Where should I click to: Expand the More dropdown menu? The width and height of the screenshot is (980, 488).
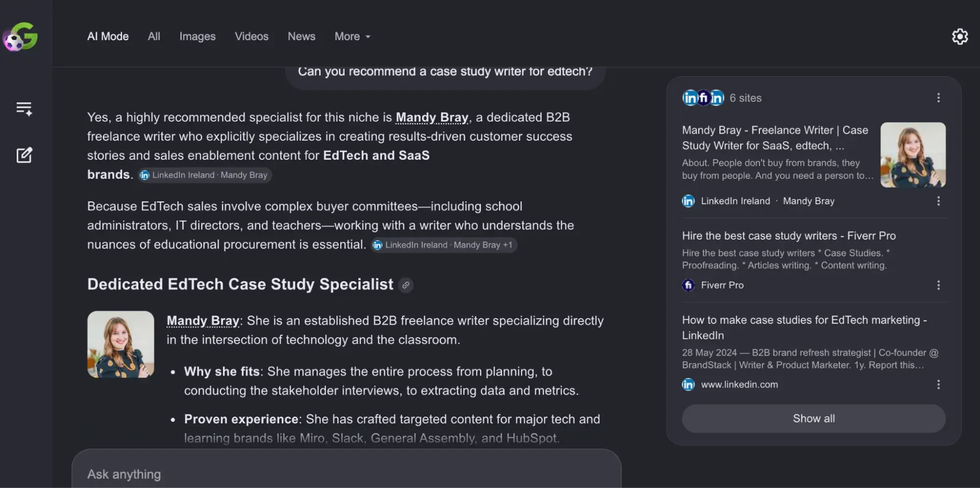click(352, 36)
